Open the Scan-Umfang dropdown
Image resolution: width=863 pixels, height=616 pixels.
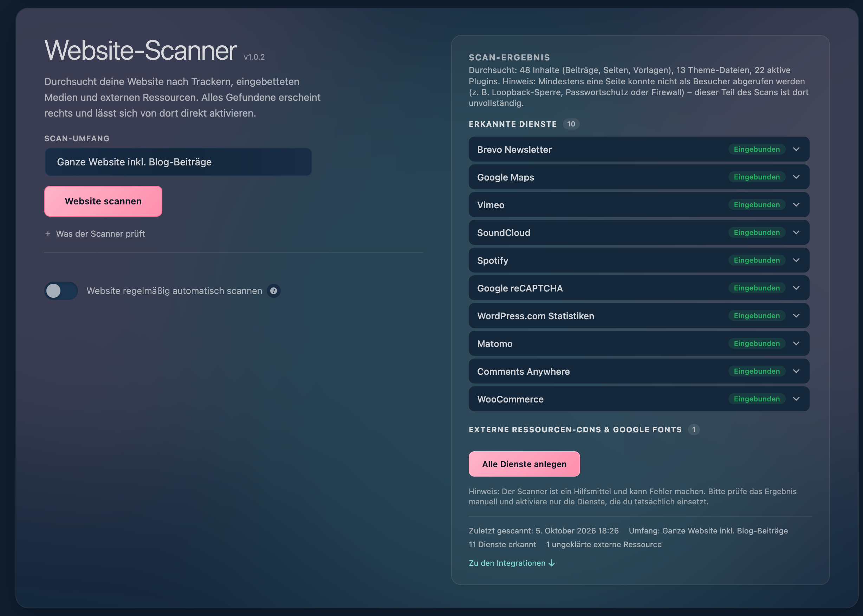pyautogui.click(x=179, y=162)
